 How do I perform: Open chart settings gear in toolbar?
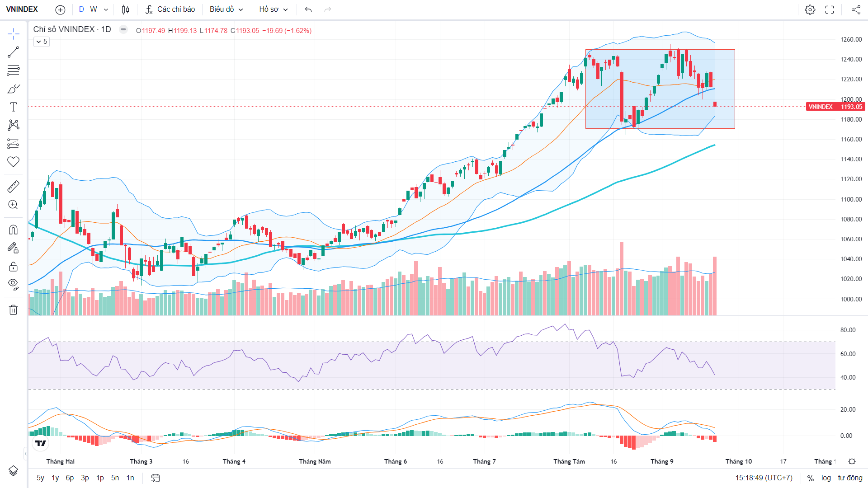[x=810, y=9]
